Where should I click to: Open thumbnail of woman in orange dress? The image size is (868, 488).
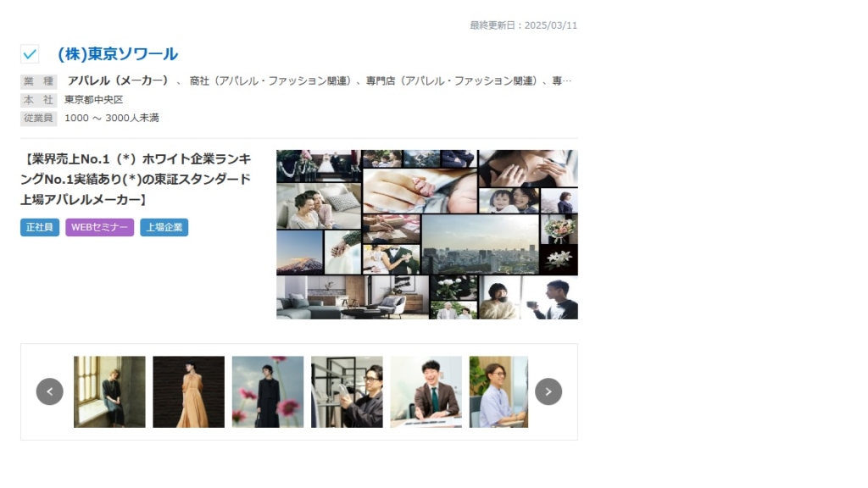pos(189,391)
